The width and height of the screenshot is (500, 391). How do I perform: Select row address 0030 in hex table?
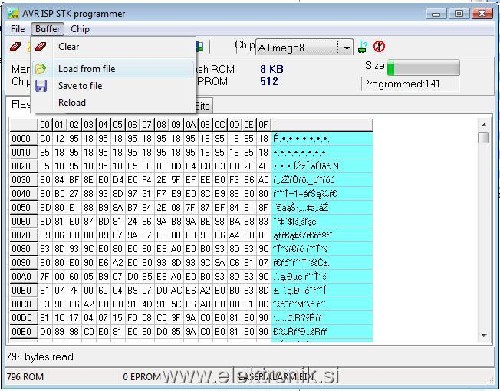click(x=23, y=180)
